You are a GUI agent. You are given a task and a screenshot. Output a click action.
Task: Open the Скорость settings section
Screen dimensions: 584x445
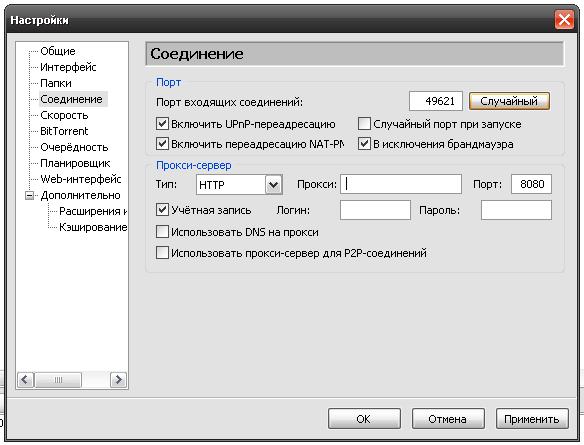click(64, 115)
